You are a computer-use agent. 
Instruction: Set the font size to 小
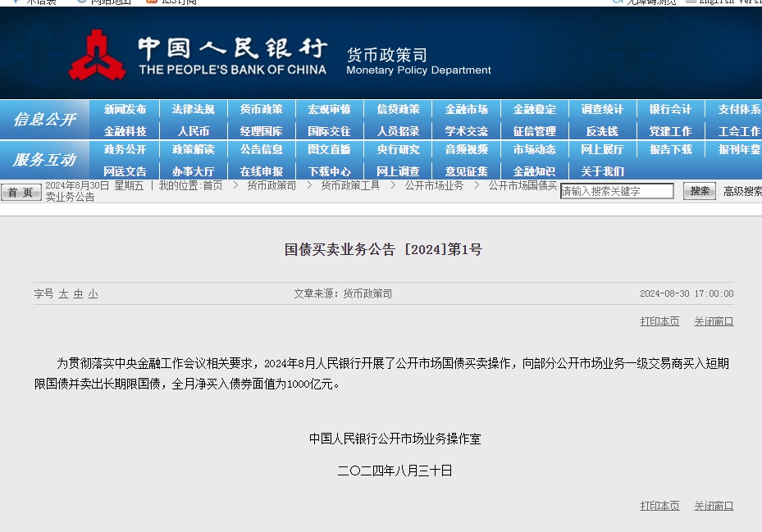(x=93, y=293)
